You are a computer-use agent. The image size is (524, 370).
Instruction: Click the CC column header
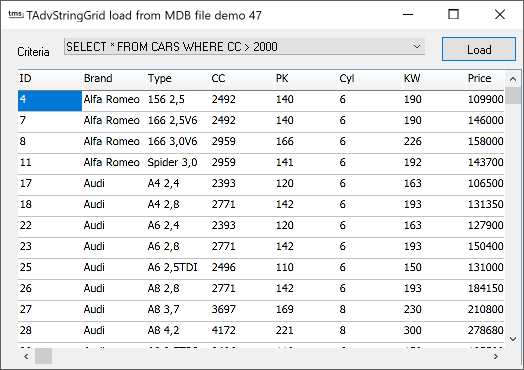pyautogui.click(x=242, y=80)
